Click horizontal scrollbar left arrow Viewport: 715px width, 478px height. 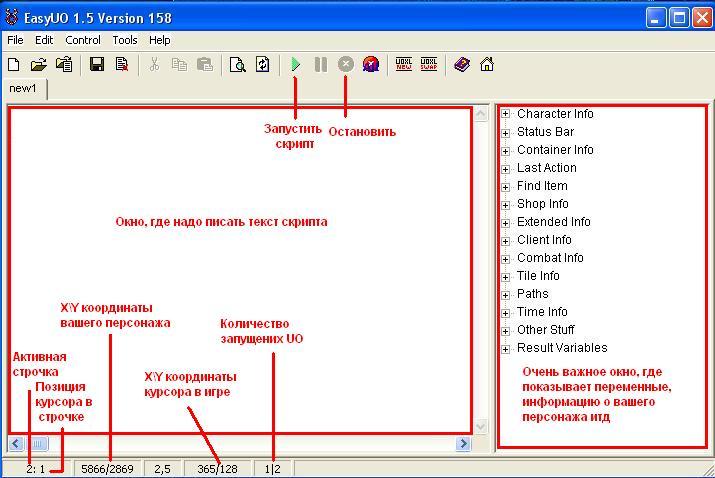pos(16,443)
